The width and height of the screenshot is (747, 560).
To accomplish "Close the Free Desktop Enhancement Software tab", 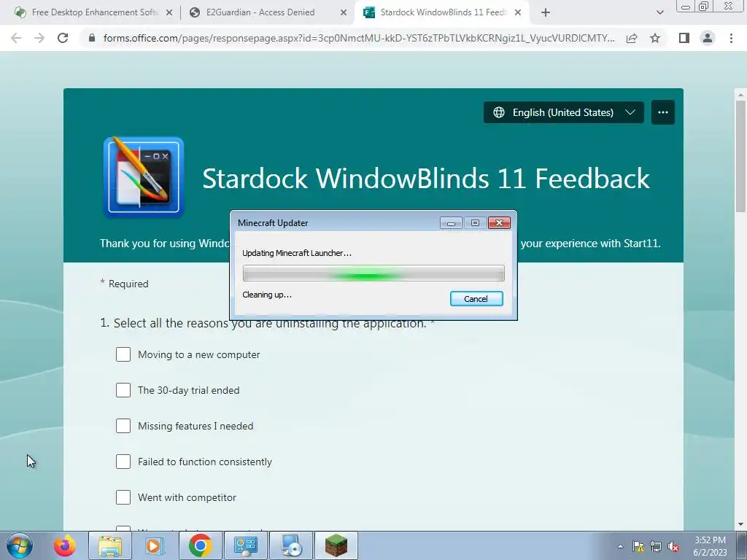I will (169, 13).
